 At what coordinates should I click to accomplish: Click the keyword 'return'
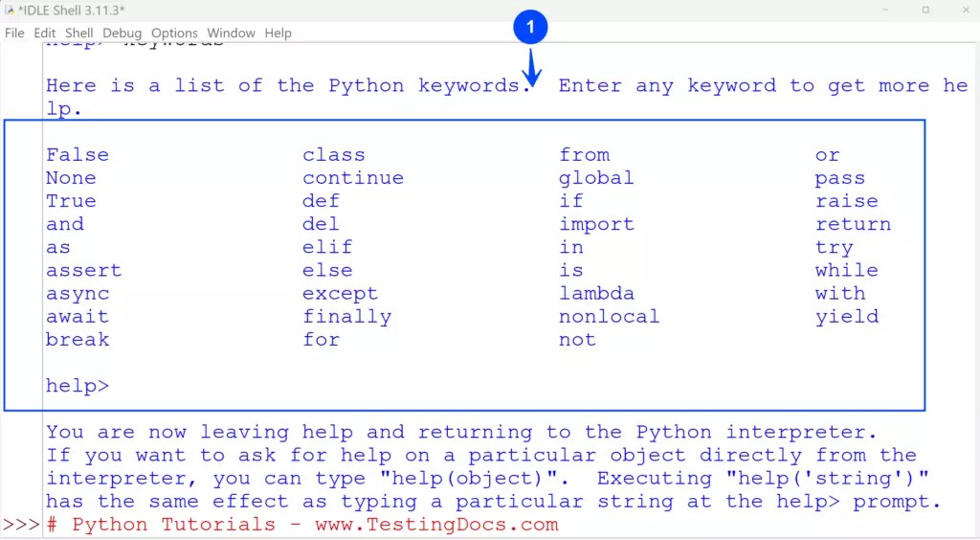coord(853,224)
